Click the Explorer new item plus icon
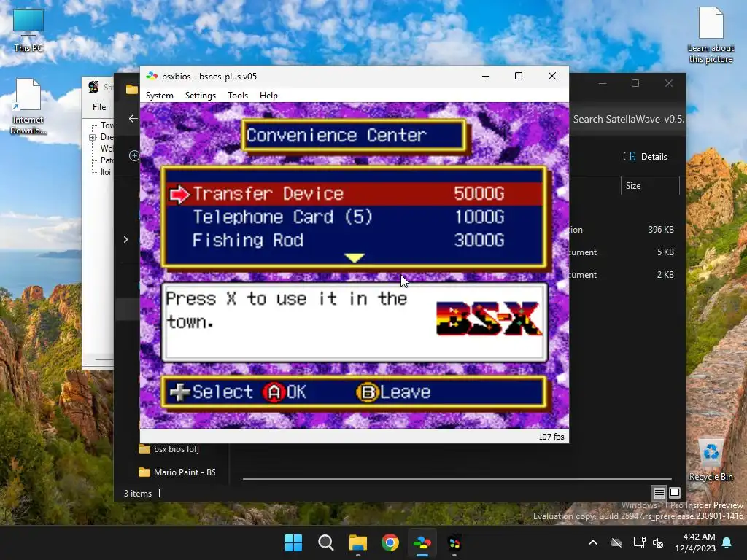This screenshot has width=747, height=560. [134, 156]
